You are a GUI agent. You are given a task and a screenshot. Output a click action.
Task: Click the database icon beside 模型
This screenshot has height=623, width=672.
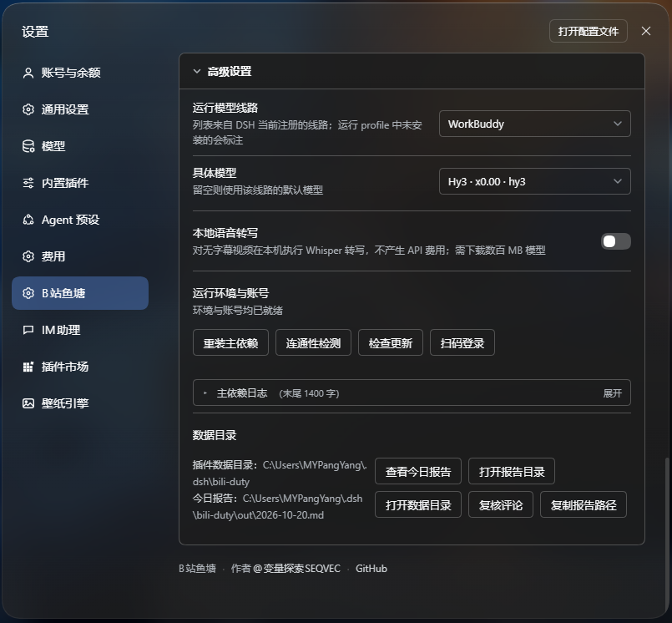[28, 146]
